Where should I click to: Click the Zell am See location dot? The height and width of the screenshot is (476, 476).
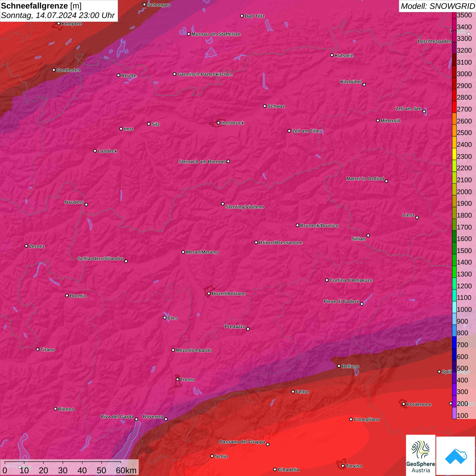(424, 112)
